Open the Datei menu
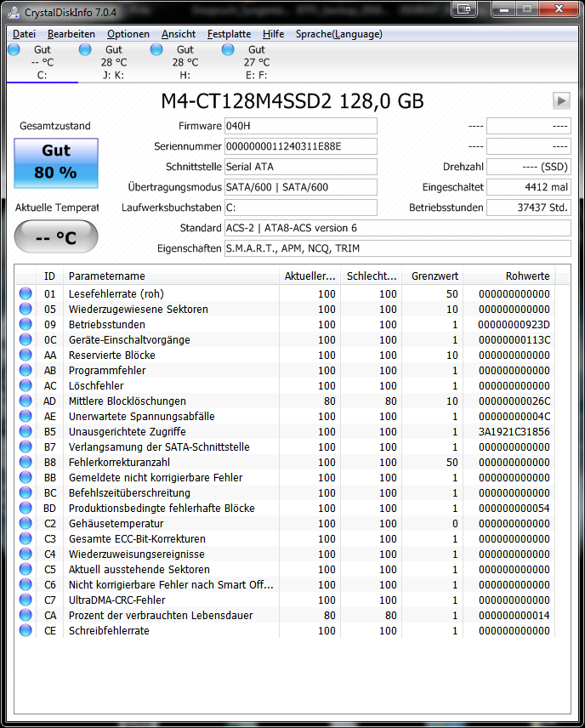 [24, 34]
